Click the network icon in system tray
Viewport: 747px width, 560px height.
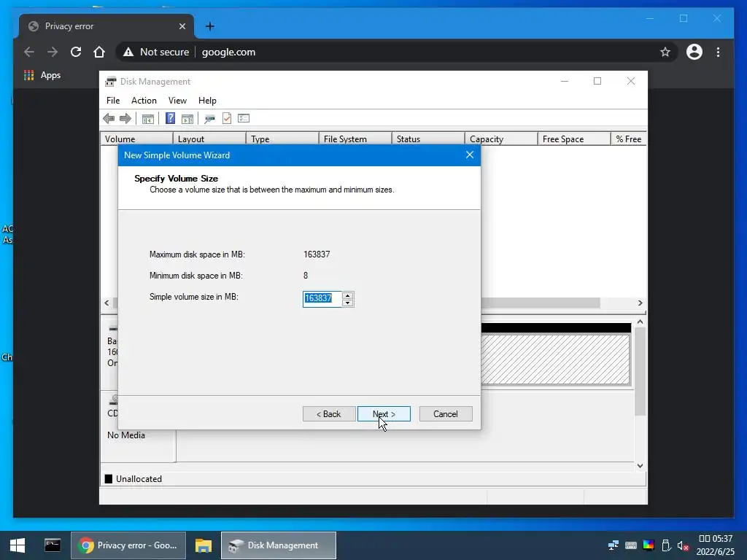click(613, 545)
